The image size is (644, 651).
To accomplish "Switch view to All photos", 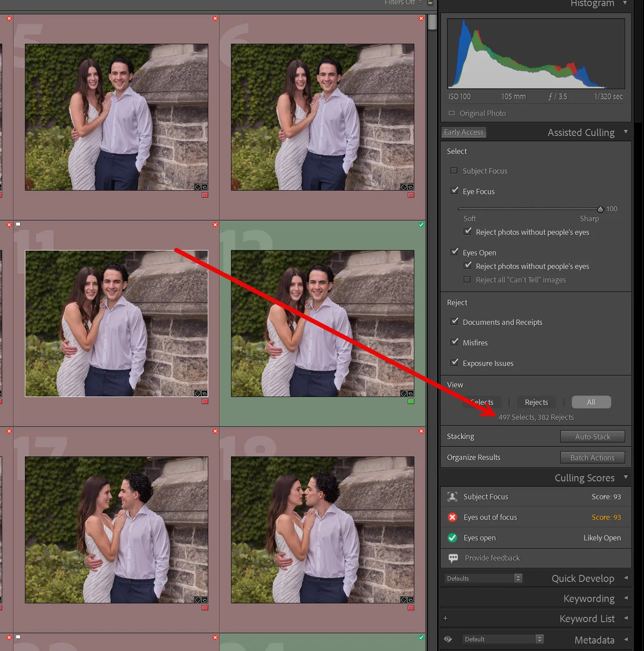I will coord(591,402).
